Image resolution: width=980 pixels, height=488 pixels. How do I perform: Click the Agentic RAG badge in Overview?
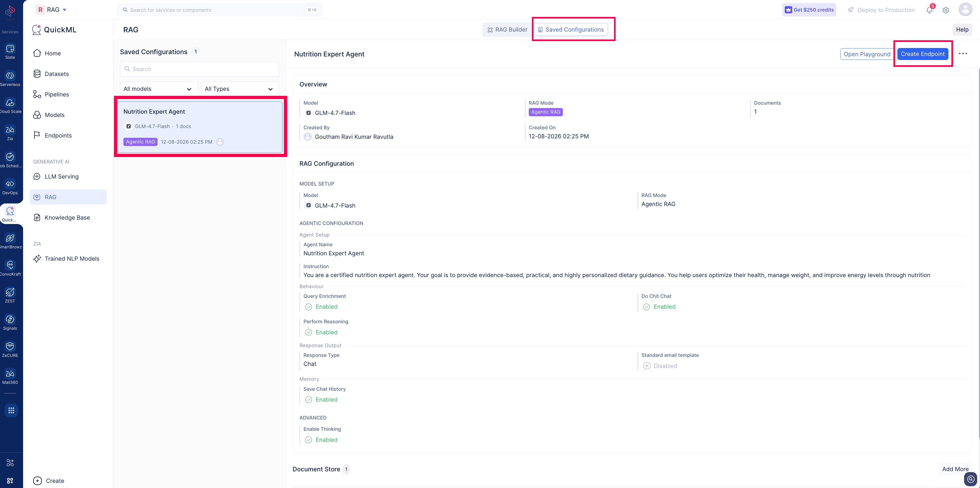(546, 112)
